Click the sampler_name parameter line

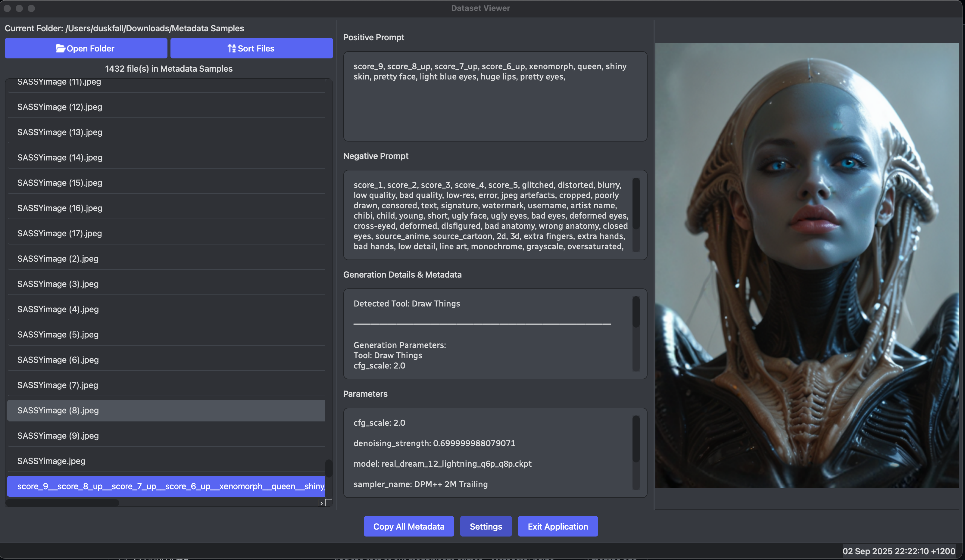[x=420, y=484]
